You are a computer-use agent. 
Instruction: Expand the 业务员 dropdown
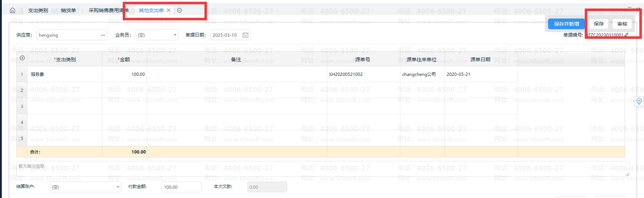[175, 35]
